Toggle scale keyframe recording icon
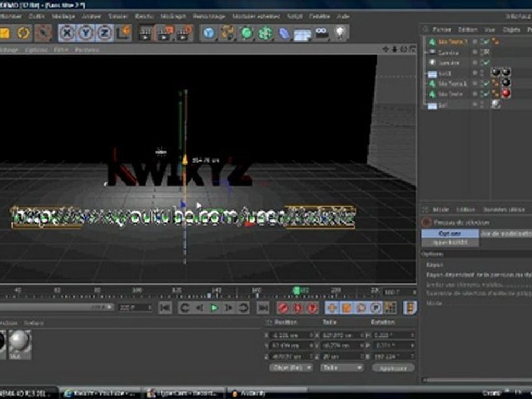This screenshot has height=399, width=532. click(x=346, y=308)
